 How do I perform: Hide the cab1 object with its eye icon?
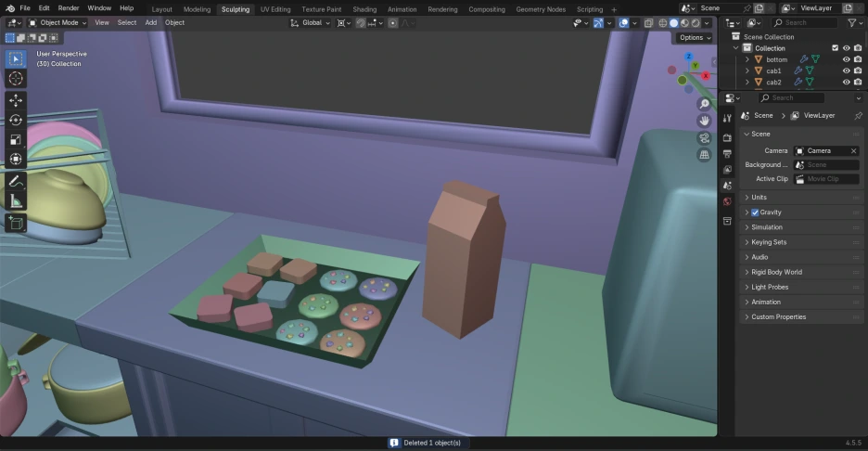click(x=846, y=71)
